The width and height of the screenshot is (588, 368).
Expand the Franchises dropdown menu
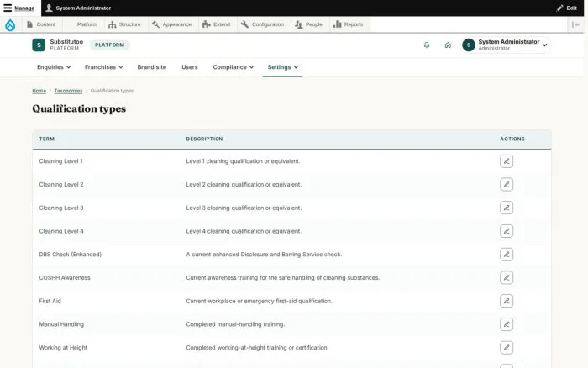coord(103,67)
